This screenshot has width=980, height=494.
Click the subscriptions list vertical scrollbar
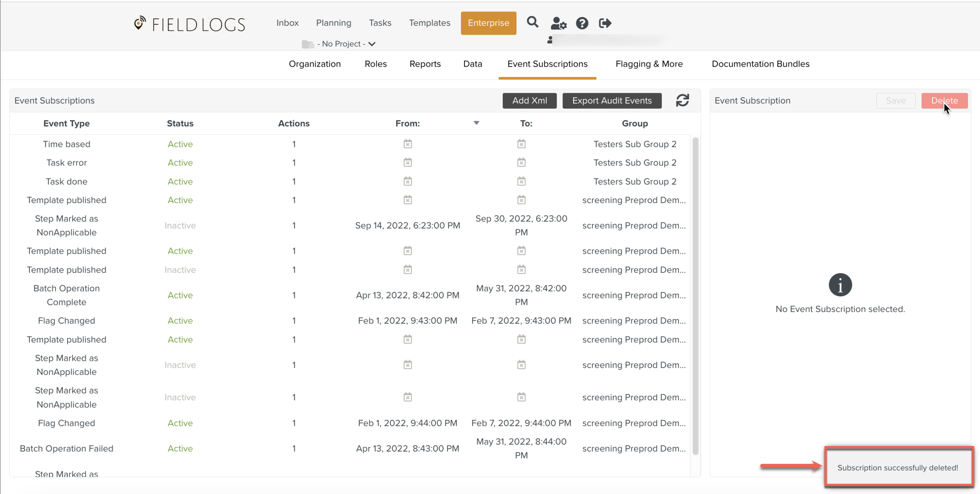pos(695,296)
